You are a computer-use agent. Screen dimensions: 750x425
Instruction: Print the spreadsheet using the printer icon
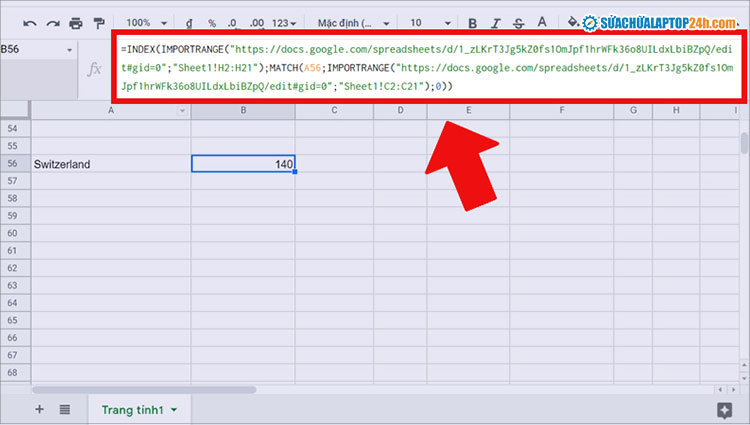coord(76,22)
